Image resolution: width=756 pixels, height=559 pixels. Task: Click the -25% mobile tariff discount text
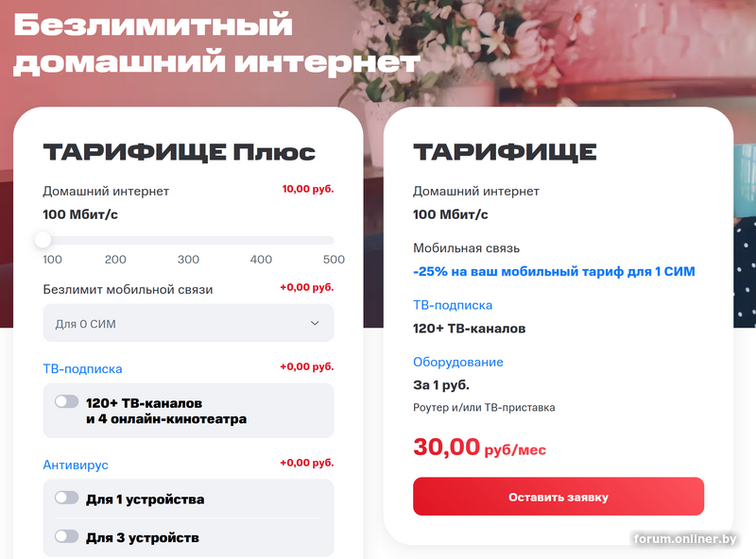coord(553,272)
